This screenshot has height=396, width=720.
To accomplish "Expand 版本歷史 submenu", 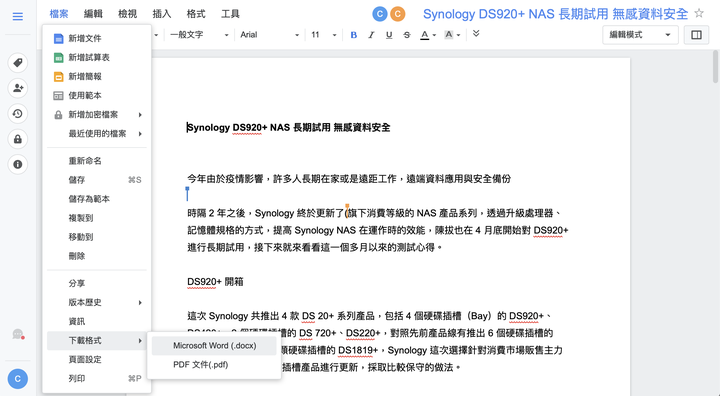I will pyautogui.click(x=97, y=302).
